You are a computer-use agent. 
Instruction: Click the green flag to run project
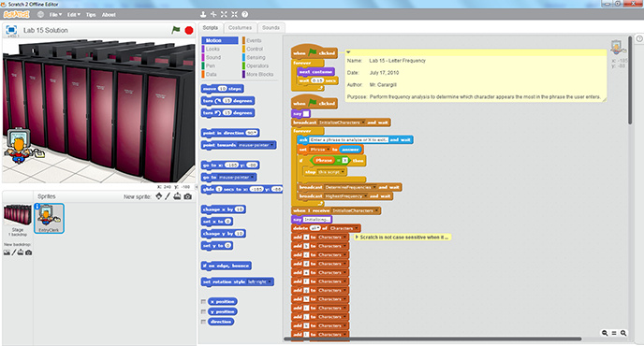pos(176,30)
